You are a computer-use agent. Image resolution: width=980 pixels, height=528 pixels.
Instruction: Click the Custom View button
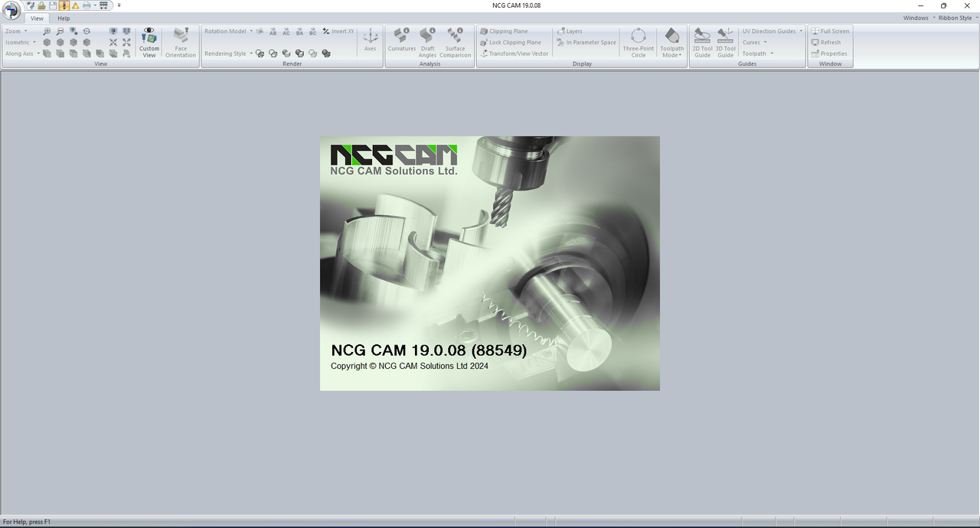coord(149,42)
